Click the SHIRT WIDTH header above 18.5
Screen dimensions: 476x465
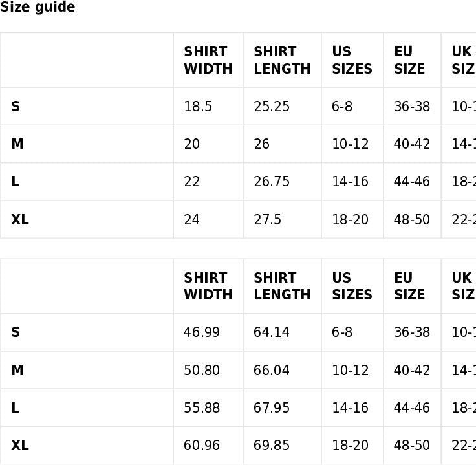[x=208, y=60]
